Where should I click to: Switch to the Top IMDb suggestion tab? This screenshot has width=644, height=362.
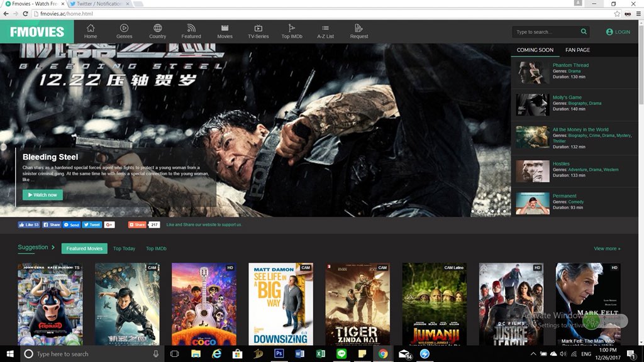[x=156, y=248]
